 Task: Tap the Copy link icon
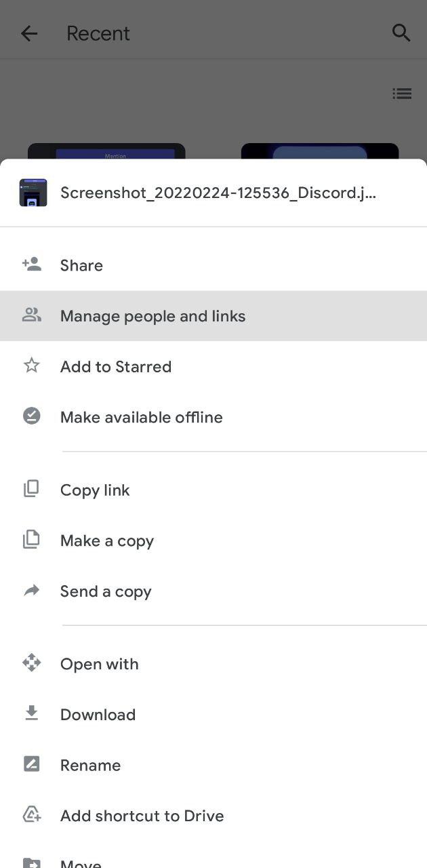pos(31,489)
